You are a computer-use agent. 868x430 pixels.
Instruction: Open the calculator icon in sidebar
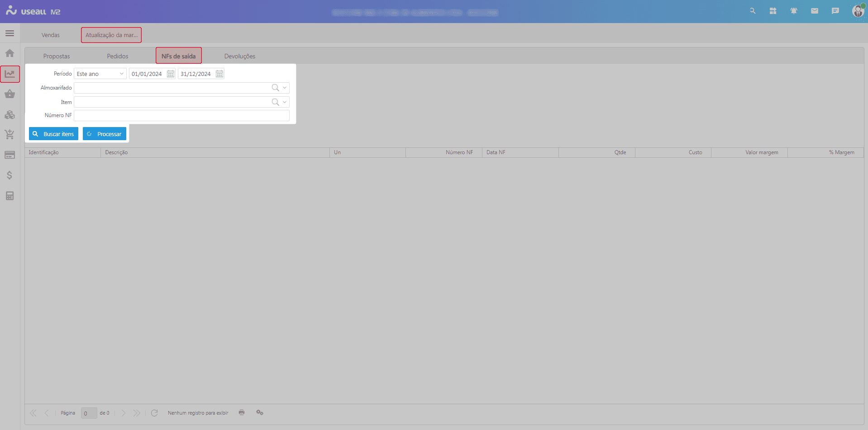pyautogui.click(x=10, y=196)
